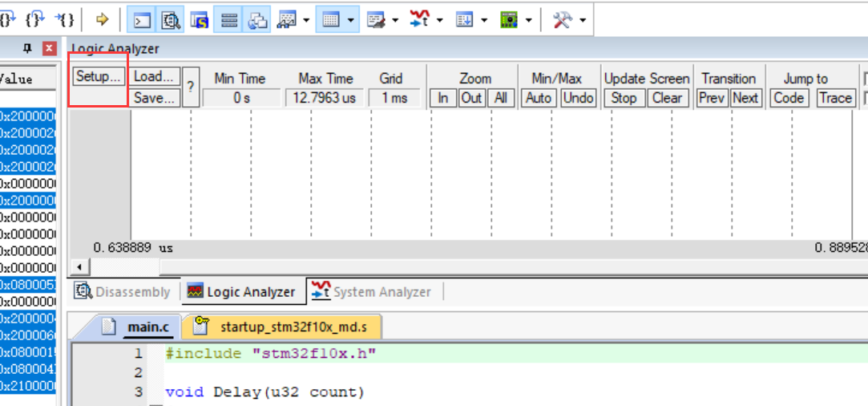Click the Value column header
Image resolution: width=868 pixels, height=406 pixels.
28,79
